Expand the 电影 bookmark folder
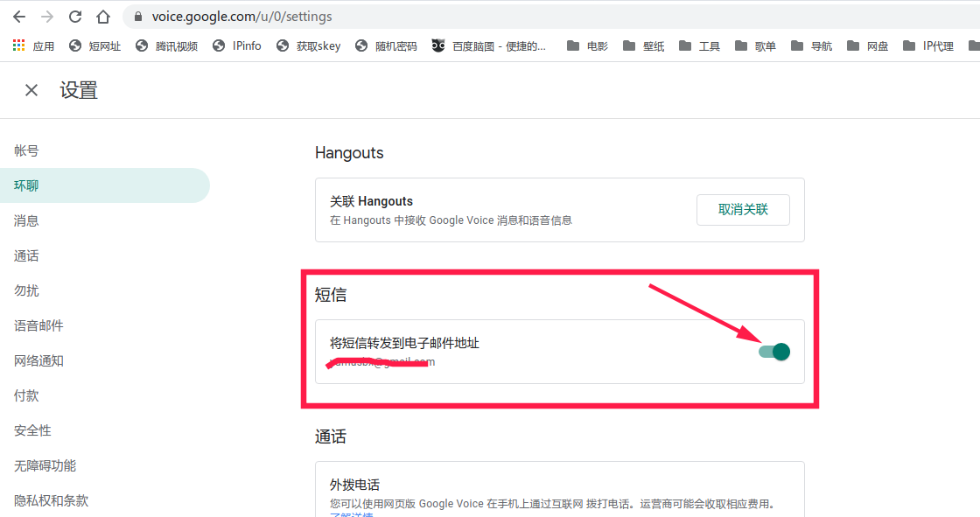 (x=587, y=45)
